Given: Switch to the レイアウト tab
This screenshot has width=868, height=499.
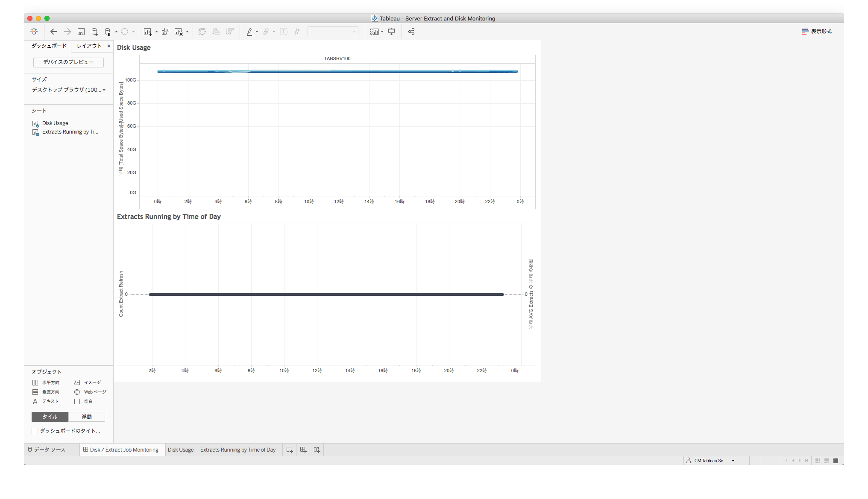Looking at the screenshot, I should pos(89,46).
